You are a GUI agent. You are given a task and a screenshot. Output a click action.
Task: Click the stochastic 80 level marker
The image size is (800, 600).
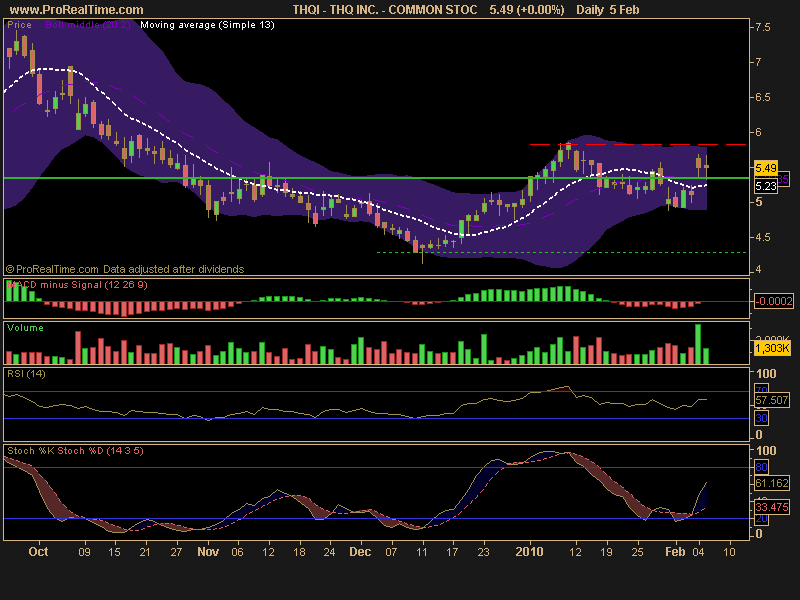(x=761, y=467)
